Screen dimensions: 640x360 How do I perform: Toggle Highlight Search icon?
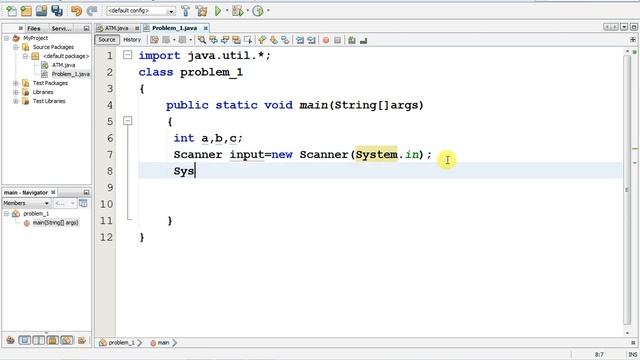coord(236,40)
